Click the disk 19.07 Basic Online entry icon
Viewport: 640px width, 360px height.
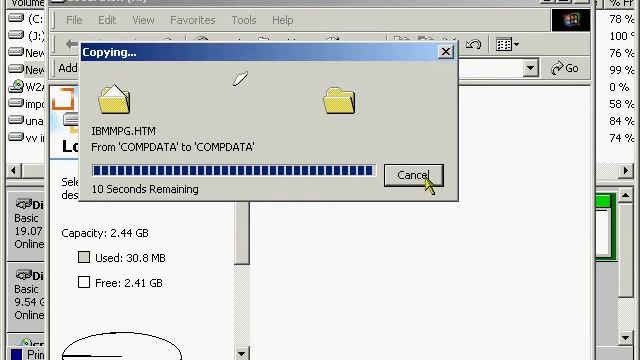24,204
